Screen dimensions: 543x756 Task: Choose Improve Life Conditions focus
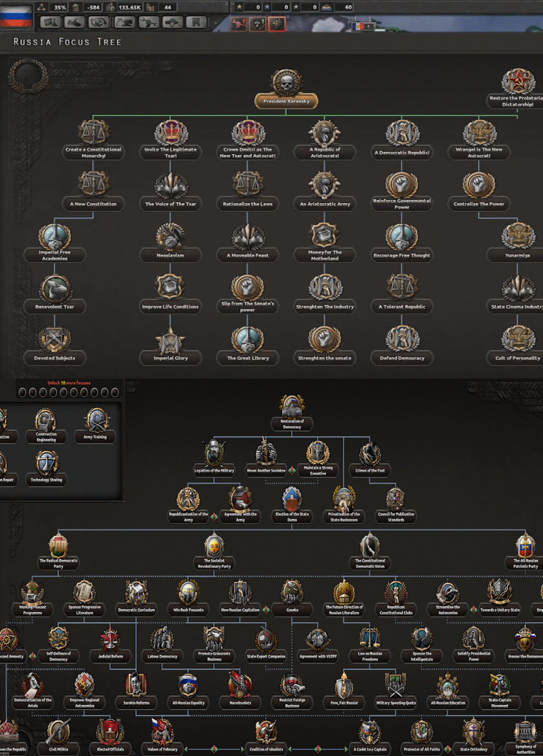point(171,293)
